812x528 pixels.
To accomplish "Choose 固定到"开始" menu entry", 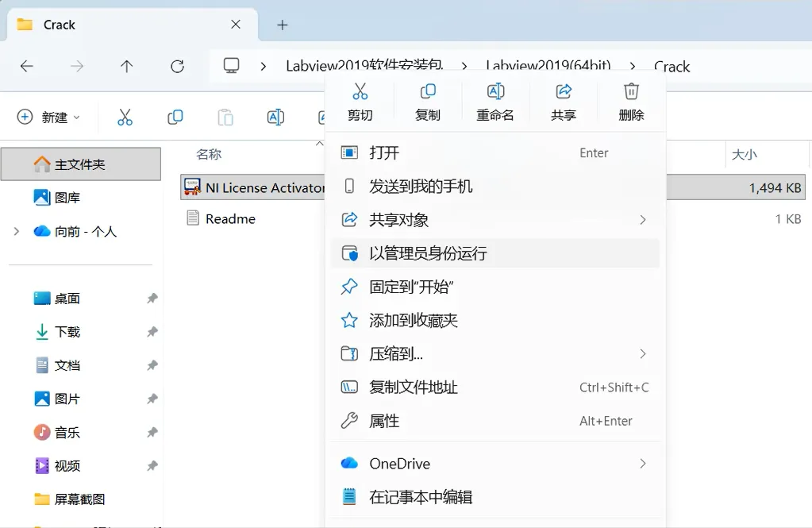I will pos(495,287).
